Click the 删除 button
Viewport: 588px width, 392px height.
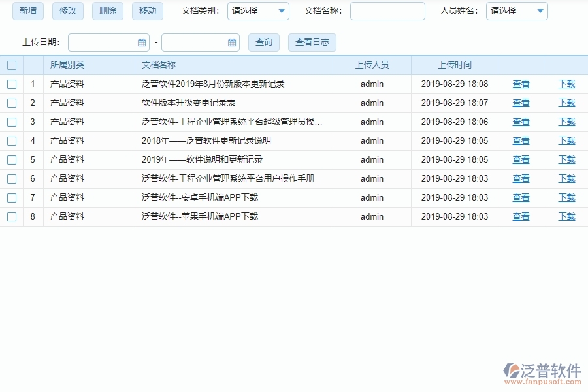tap(107, 11)
